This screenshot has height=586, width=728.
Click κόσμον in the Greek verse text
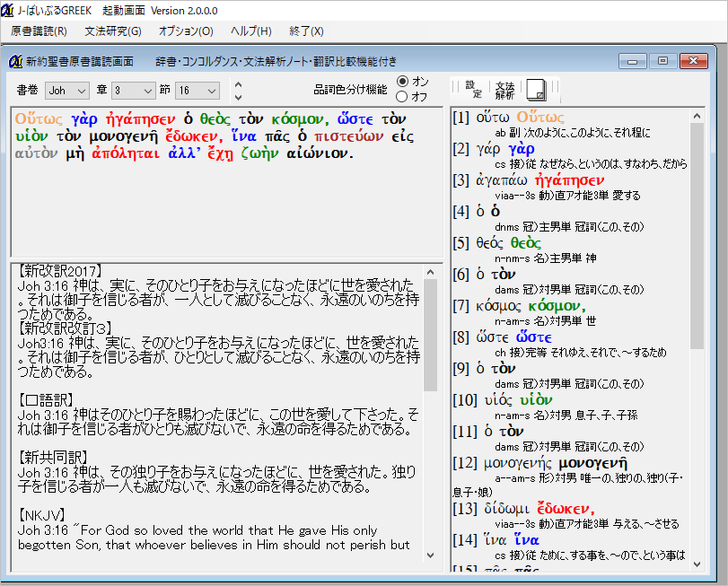click(298, 119)
